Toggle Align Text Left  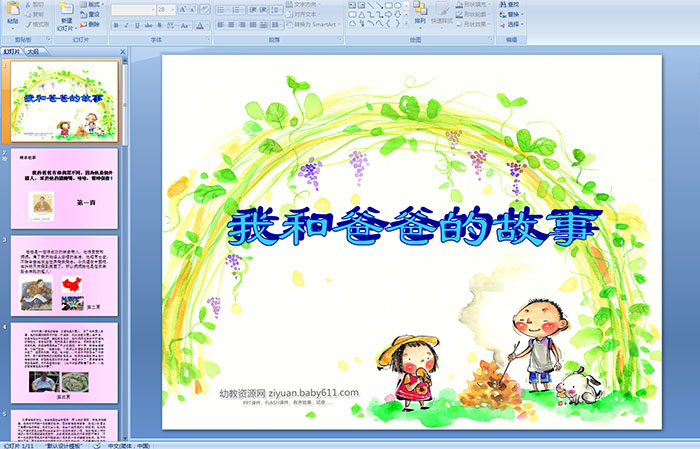220,25
